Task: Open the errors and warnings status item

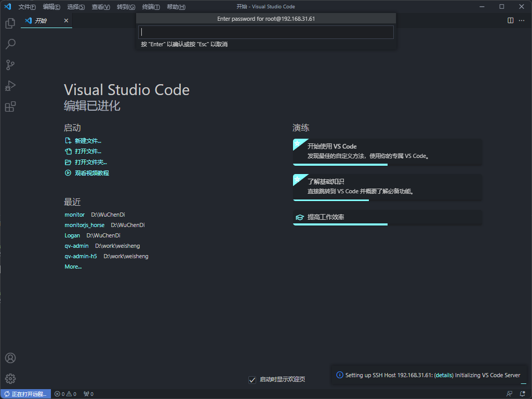Action: point(65,394)
